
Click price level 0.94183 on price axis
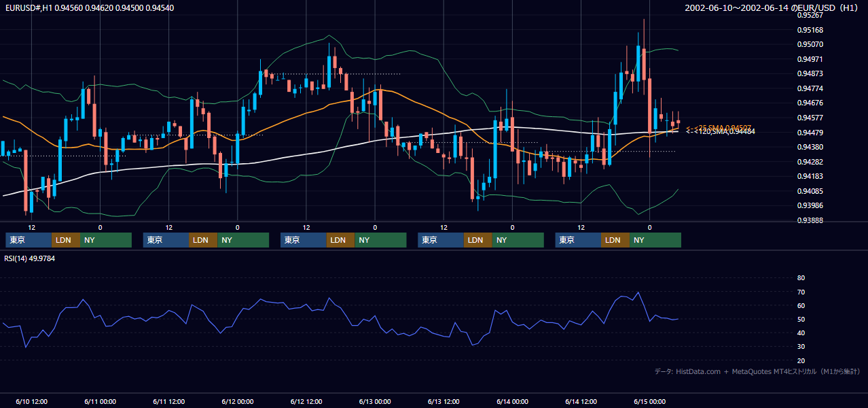coord(811,176)
